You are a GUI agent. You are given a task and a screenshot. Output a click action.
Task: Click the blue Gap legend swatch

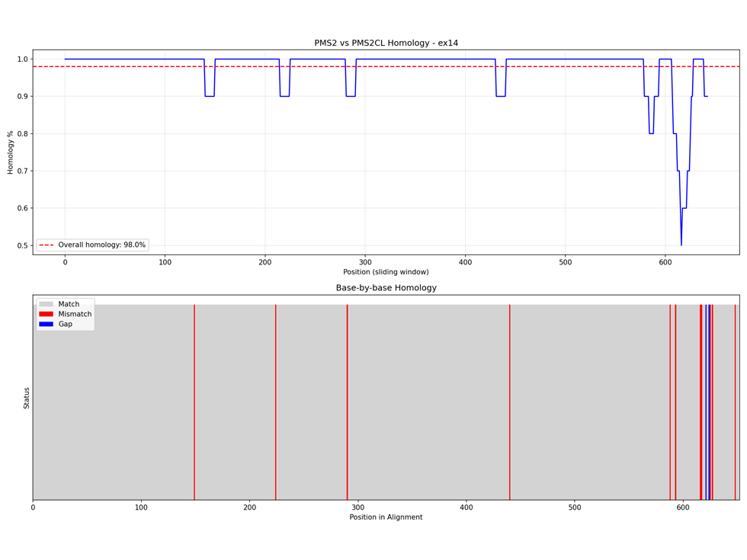(x=46, y=324)
